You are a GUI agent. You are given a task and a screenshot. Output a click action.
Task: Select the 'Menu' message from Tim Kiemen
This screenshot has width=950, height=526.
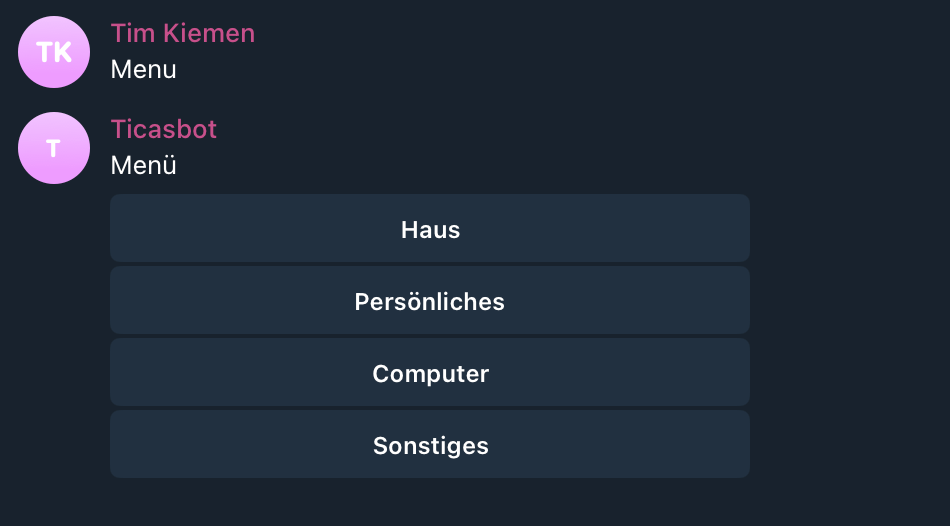[x=144, y=70]
